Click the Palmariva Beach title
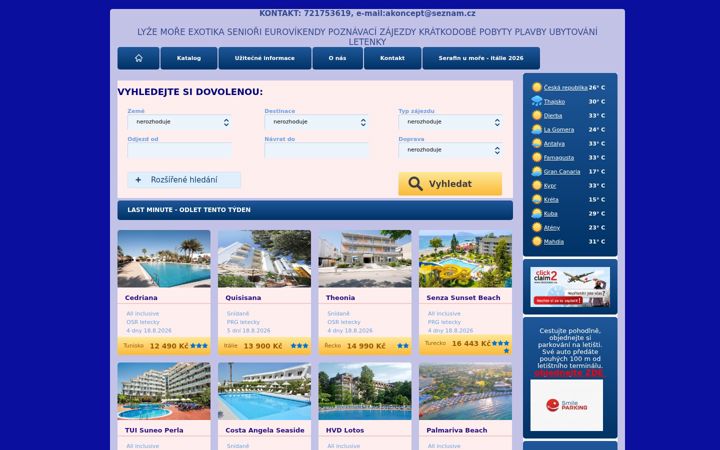The width and height of the screenshot is (720, 450). click(x=456, y=430)
